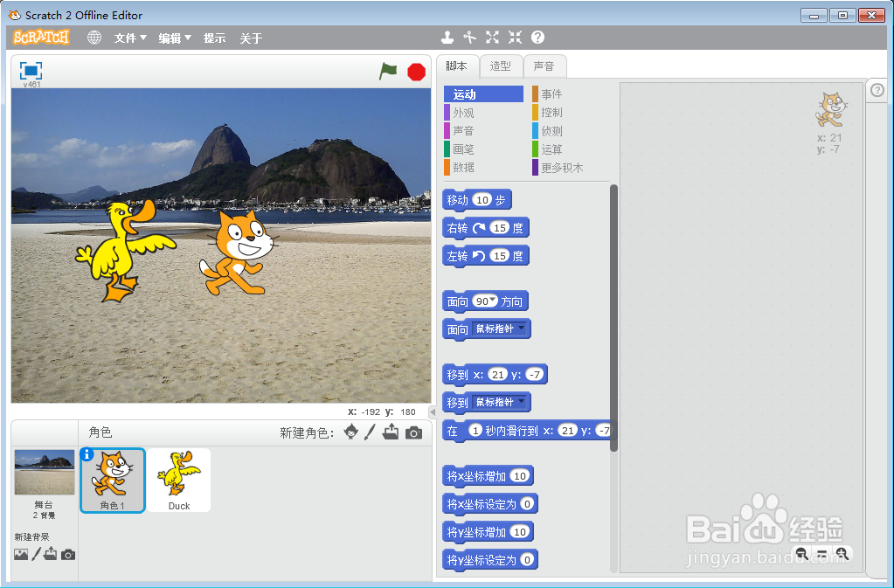Click value in 将x坐标增加 block
The height and width of the screenshot is (588, 894).
pyautogui.click(x=519, y=476)
